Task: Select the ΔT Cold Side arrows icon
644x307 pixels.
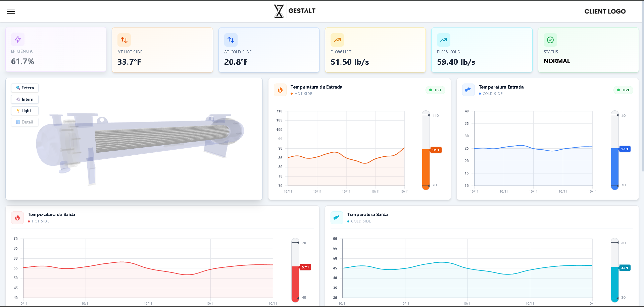Action: coord(231,40)
